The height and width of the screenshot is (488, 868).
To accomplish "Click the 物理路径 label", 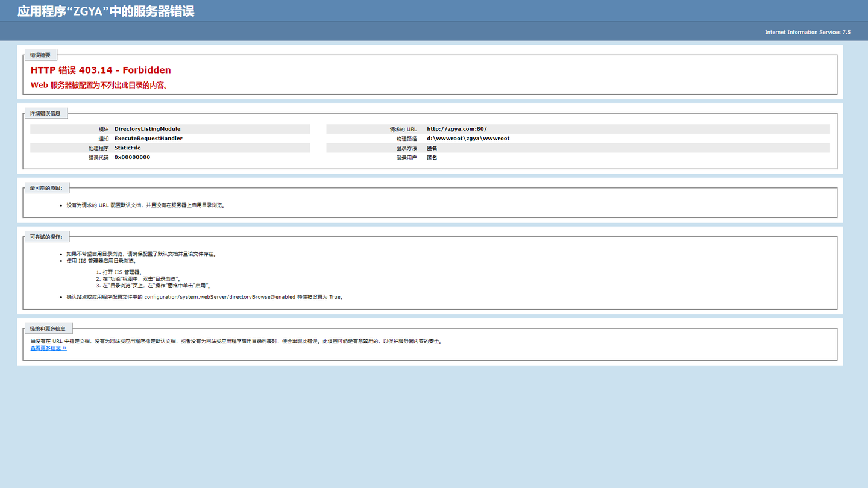I will (406, 139).
